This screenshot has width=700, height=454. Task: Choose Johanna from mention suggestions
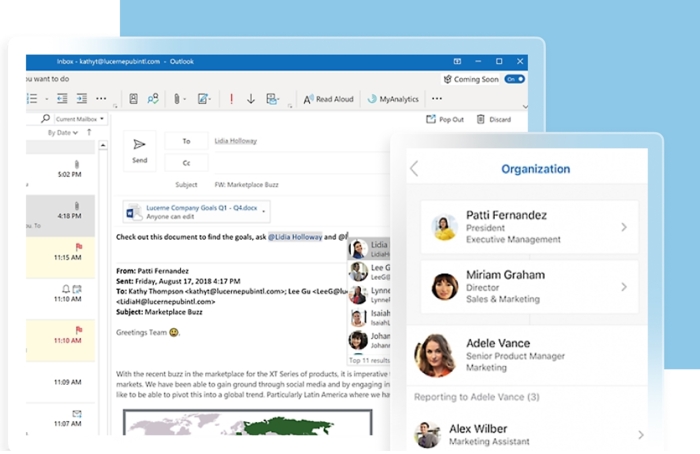click(x=369, y=340)
